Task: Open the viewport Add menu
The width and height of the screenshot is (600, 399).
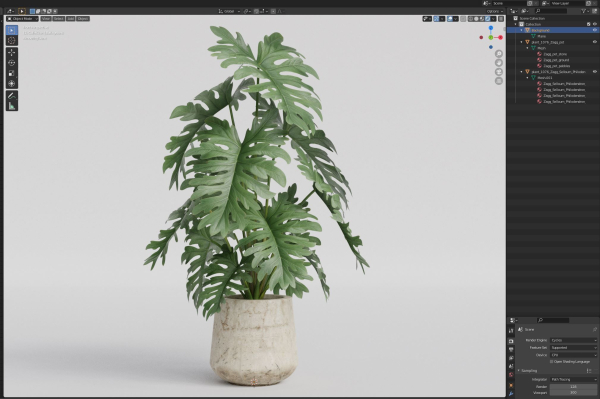Action: click(71, 19)
